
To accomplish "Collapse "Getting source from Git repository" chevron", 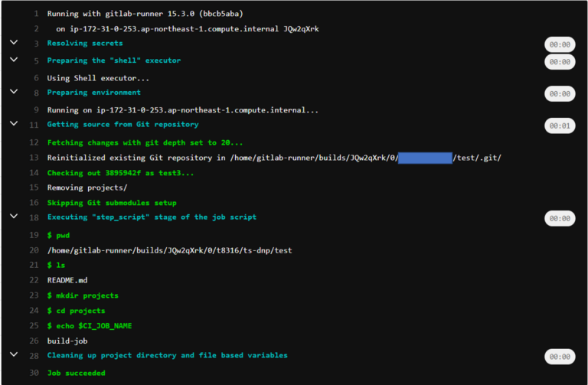I will 13,122.
